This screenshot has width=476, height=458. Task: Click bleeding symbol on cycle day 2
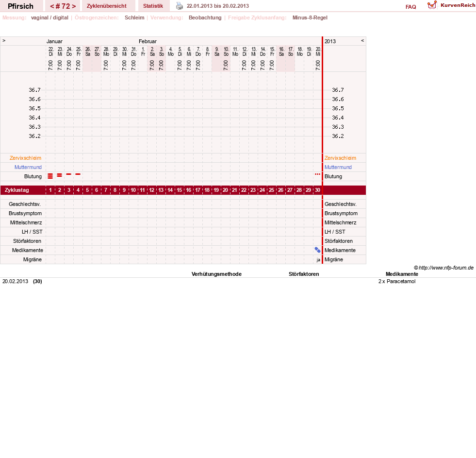pyautogui.click(x=60, y=175)
